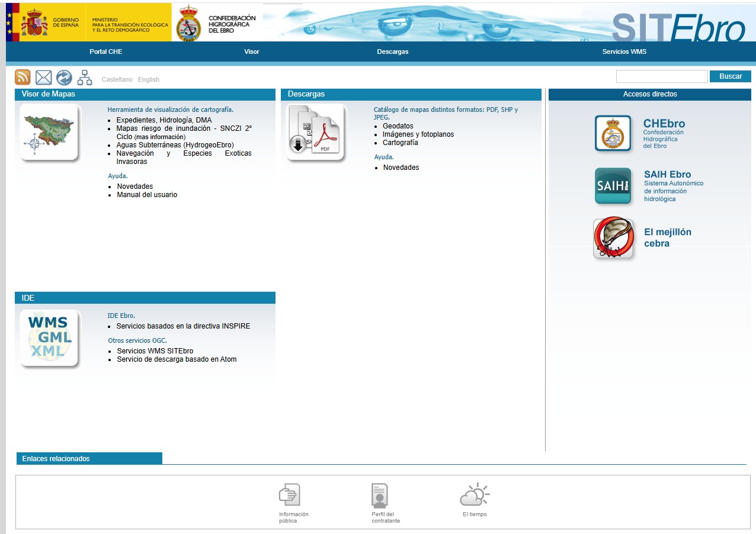Screen dimensions: 756x534
Task: Click the sitemap tree icon
Action: [85, 77]
